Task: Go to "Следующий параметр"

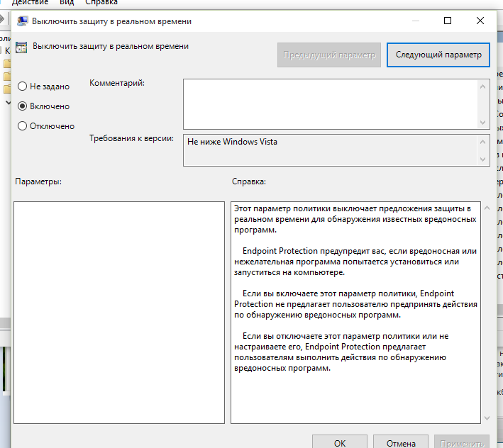Action: coord(438,55)
